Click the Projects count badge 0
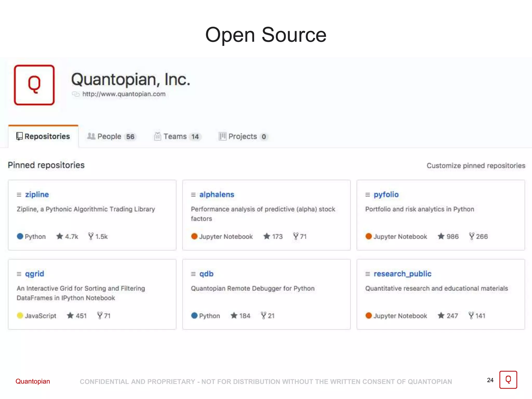The height and width of the screenshot is (399, 532). (x=264, y=137)
